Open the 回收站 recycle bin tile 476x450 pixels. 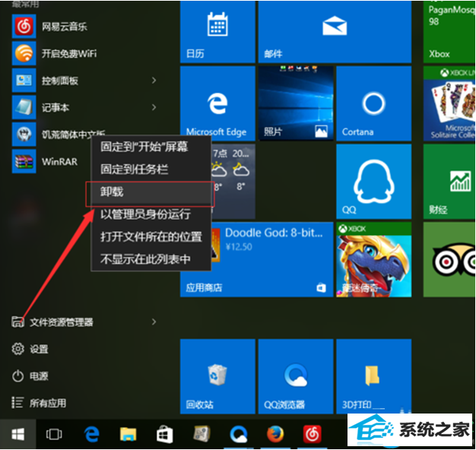point(217,376)
